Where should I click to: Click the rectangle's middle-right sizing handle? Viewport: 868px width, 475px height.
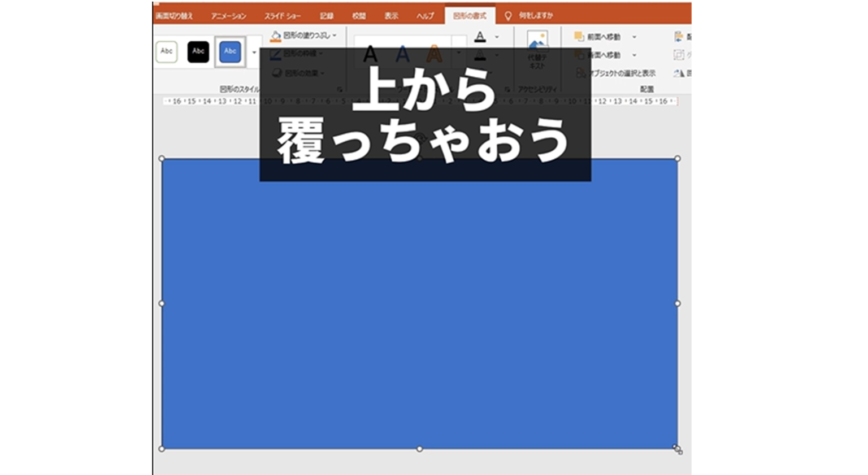click(678, 303)
